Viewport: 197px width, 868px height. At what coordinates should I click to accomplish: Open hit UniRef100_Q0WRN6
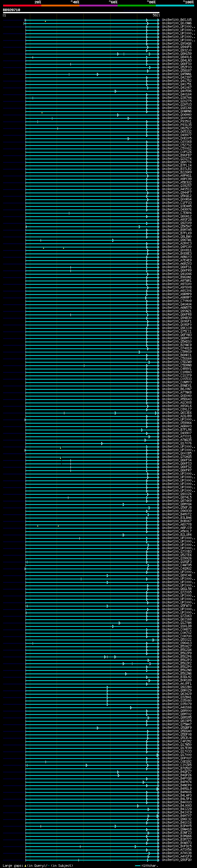[177, 111]
